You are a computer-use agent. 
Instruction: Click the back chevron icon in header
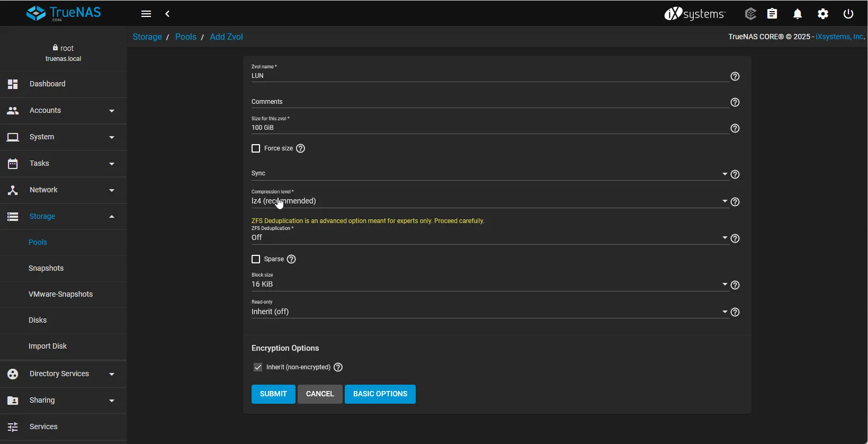point(167,14)
